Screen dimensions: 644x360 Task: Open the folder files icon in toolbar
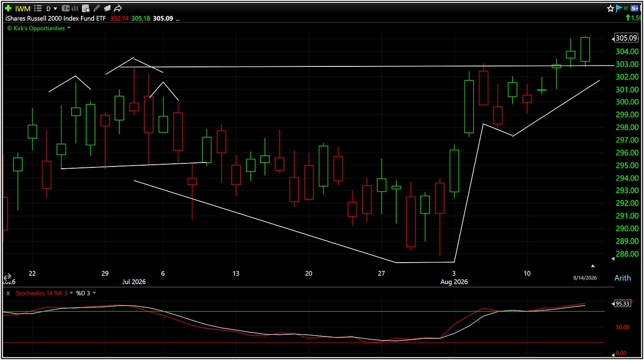point(107,8)
